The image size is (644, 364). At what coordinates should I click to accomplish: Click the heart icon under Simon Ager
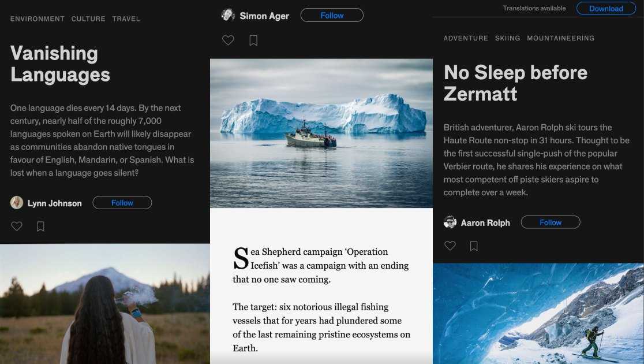point(228,40)
